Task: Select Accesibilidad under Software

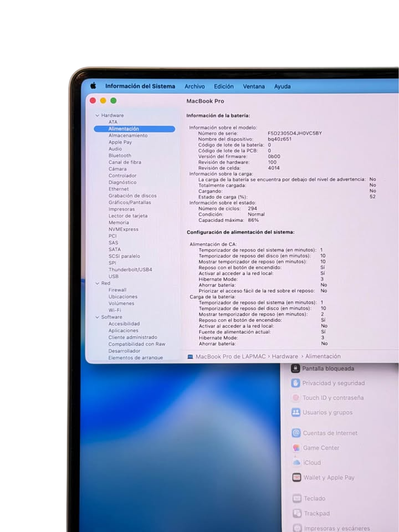Action: point(124,324)
